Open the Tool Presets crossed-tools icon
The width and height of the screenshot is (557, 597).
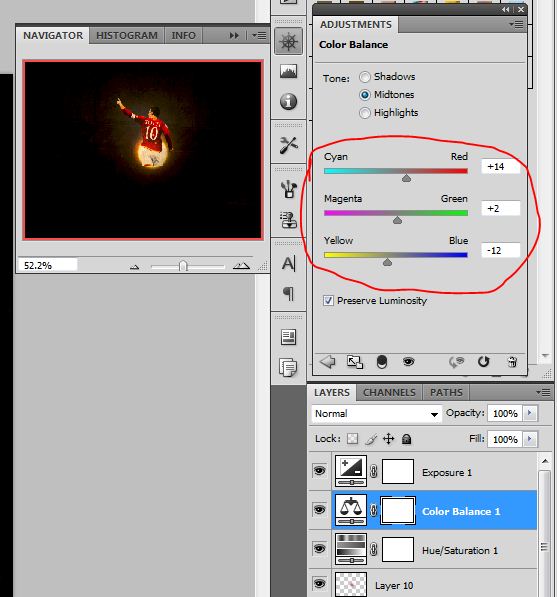288,145
